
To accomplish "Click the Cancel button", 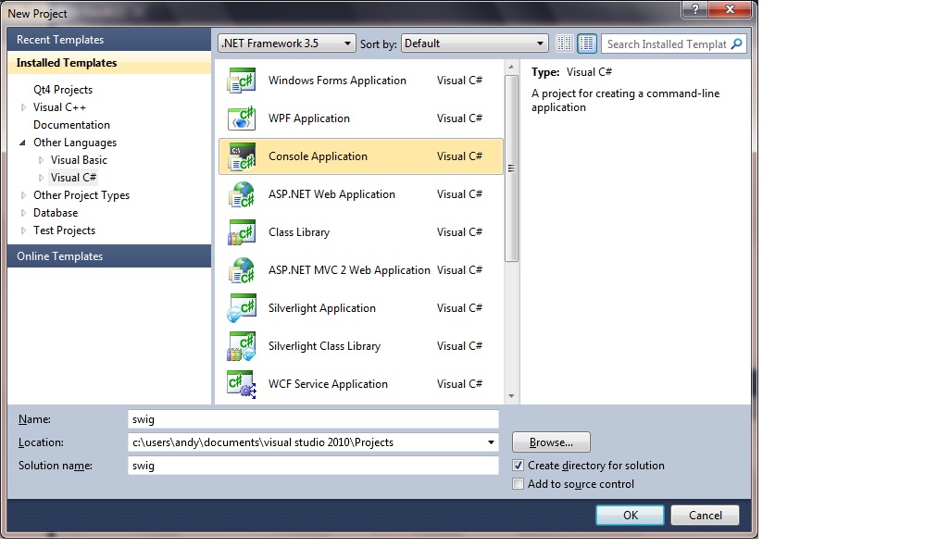I will (x=705, y=516).
